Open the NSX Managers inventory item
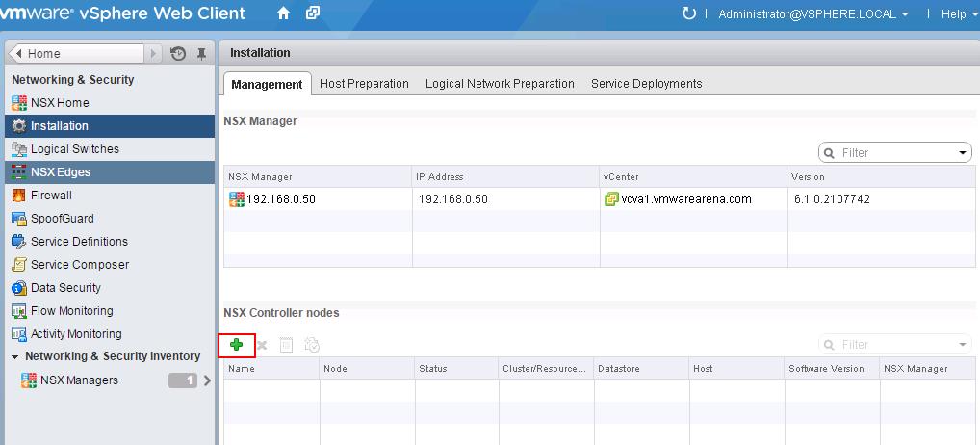The height and width of the screenshot is (445, 980). 79,380
